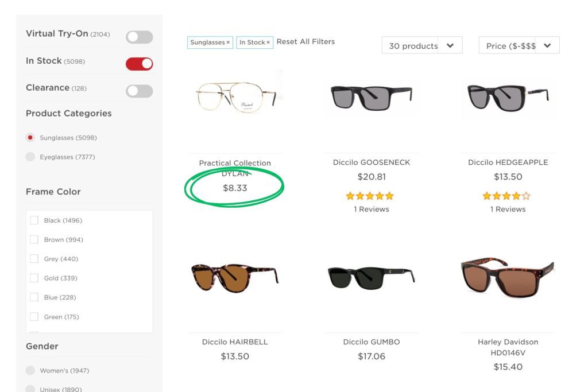The image size is (588, 392).
Task: Open the Price sorting dropdown
Action: tap(519, 45)
